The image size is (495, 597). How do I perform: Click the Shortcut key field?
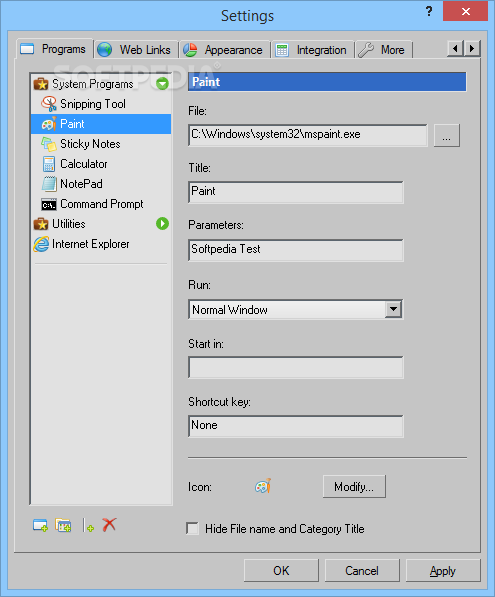295,426
